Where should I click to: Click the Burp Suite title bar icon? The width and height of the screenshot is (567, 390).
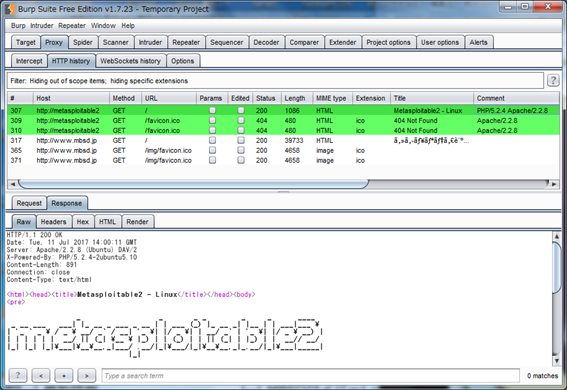(x=10, y=9)
